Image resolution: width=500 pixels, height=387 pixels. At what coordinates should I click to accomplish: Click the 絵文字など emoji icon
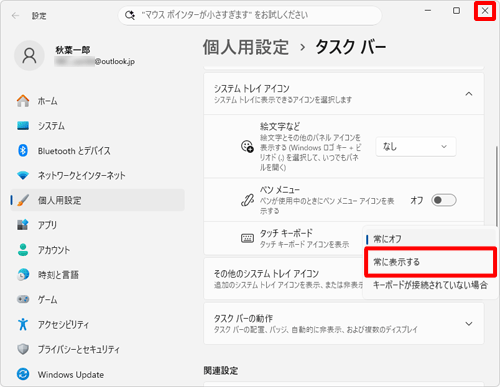247,146
